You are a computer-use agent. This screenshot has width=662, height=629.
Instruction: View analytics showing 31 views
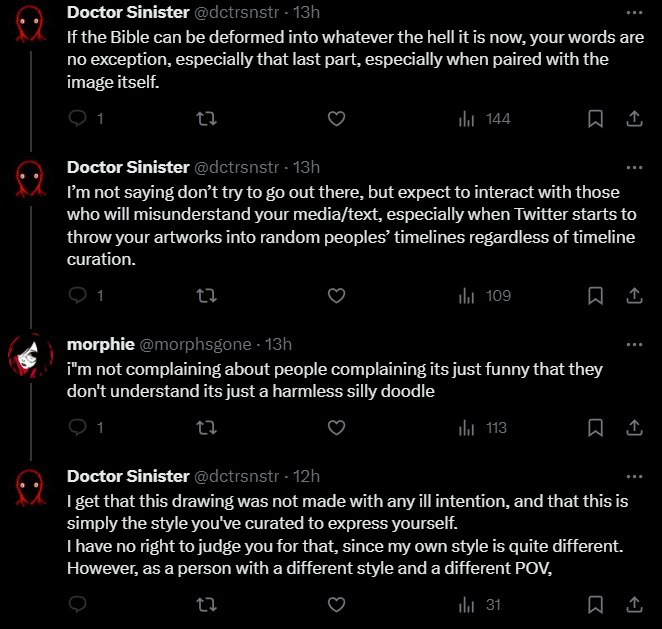479,605
